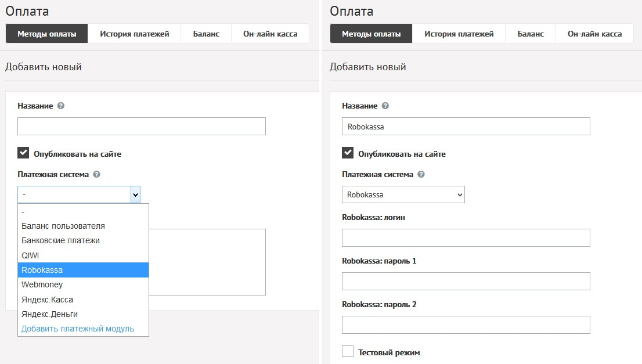Select the highlighted Robokassa option in the list
The height and width of the screenshot is (364, 642).
[x=83, y=270]
